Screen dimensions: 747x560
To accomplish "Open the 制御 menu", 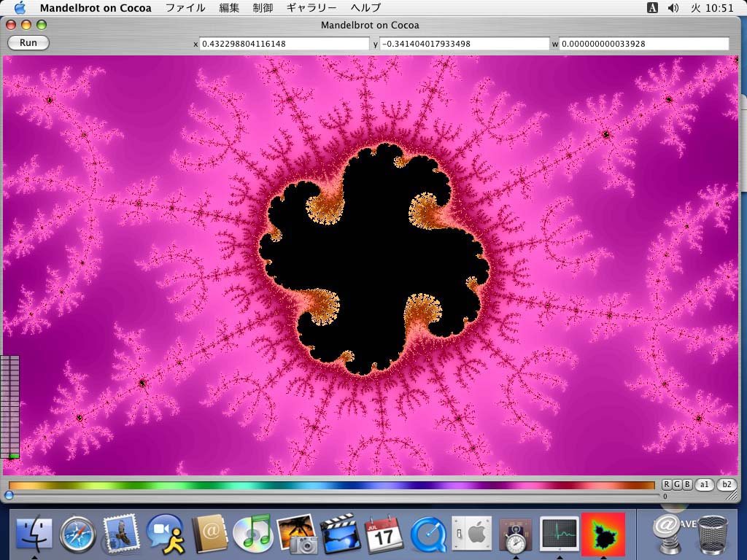I will click(x=263, y=7).
